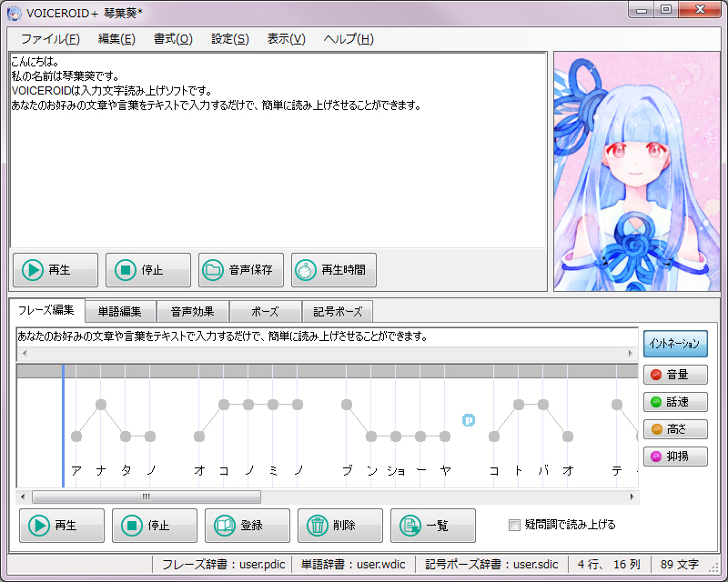Click the 4 行、16 列 status entry

609,565
